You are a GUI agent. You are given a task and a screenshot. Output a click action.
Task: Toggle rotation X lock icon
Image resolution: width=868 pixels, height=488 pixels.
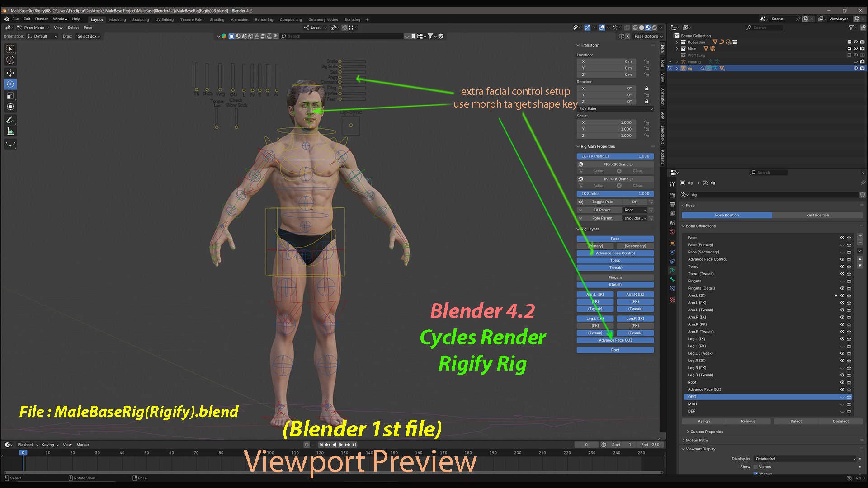(646, 89)
